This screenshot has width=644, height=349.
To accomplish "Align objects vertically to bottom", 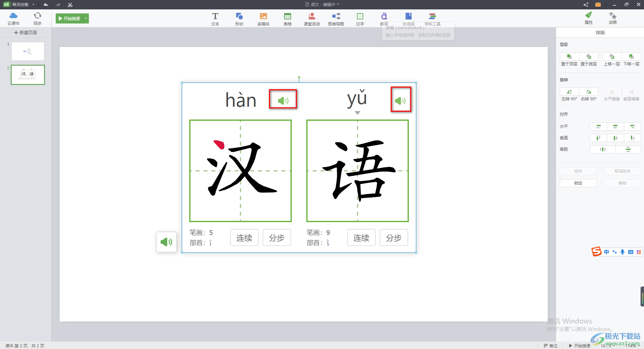I will pos(633,138).
